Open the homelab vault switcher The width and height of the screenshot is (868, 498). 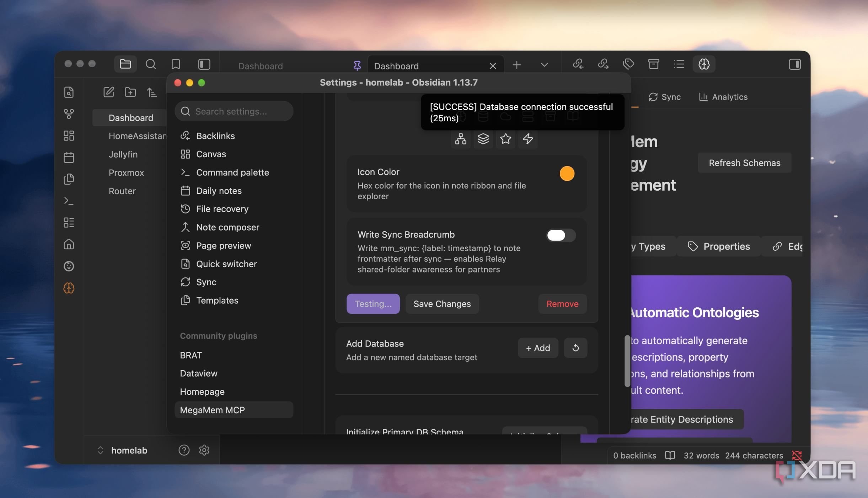[x=123, y=450]
